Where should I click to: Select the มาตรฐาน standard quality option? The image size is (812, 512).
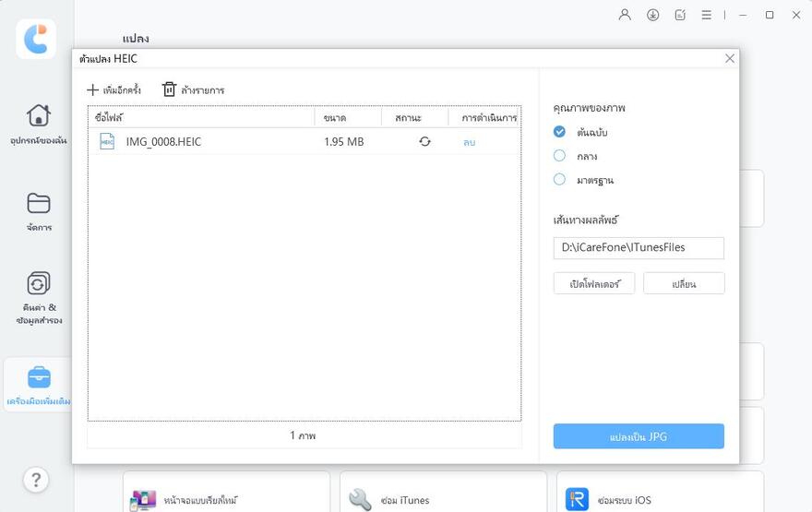pyautogui.click(x=559, y=180)
